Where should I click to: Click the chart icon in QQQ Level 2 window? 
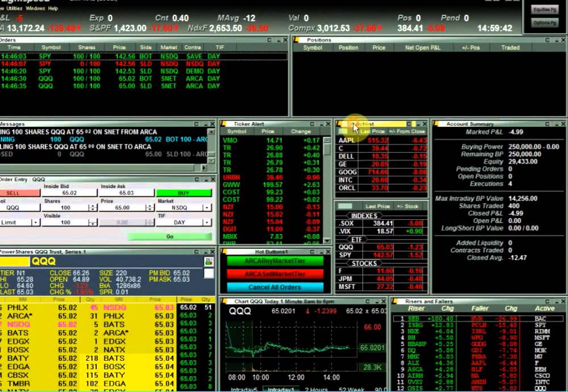click(x=208, y=261)
